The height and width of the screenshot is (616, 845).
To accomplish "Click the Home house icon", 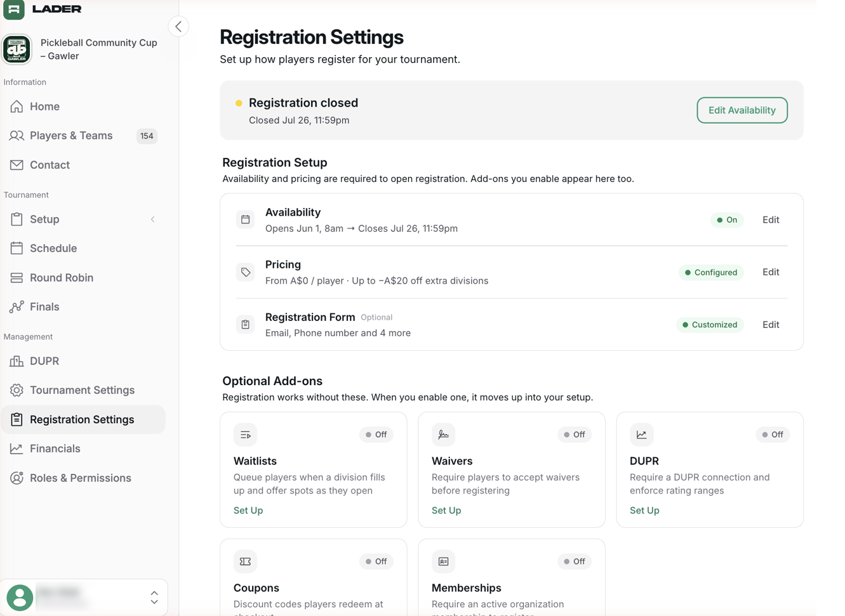I will [x=17, y=107].
